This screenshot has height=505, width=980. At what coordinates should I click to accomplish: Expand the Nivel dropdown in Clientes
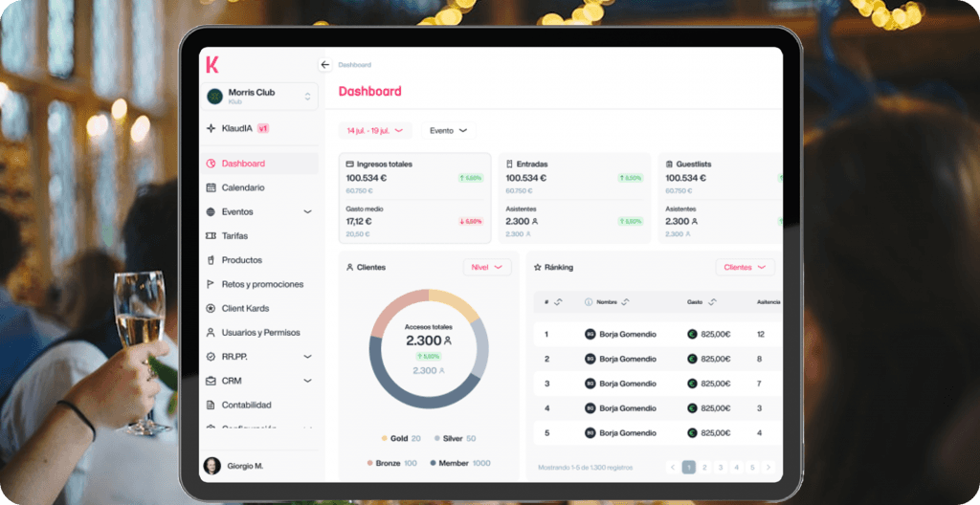pos(487,267)
